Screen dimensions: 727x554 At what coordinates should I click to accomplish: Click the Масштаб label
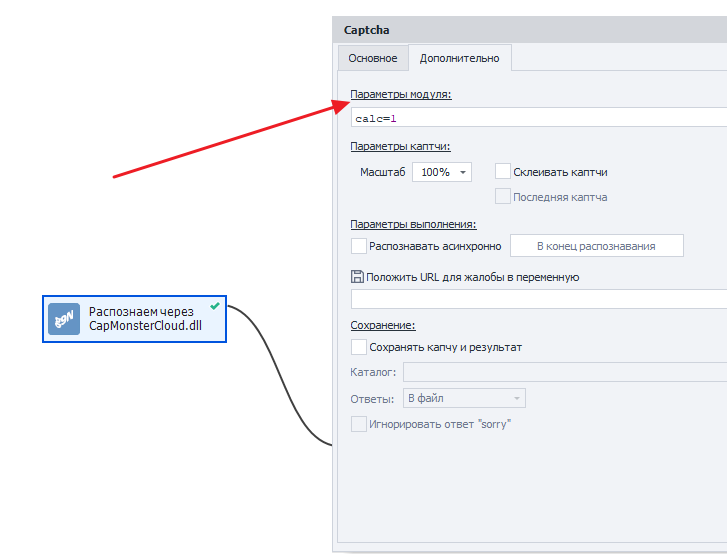click(383, 172)
